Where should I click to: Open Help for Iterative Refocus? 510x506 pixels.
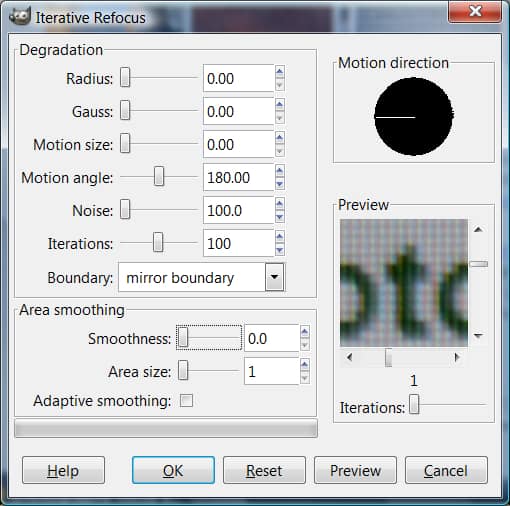click(63, 470)
